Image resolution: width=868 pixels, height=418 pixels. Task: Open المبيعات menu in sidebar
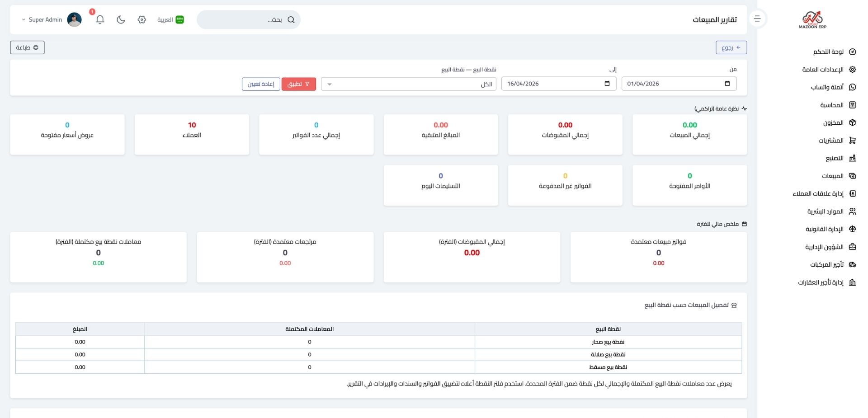[832, 176]
